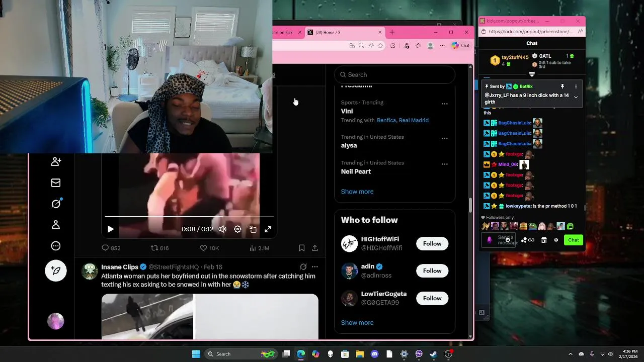Open Grok icon in X sidebar
Screen dimensions: 644x362
click(x=56, y=204)
